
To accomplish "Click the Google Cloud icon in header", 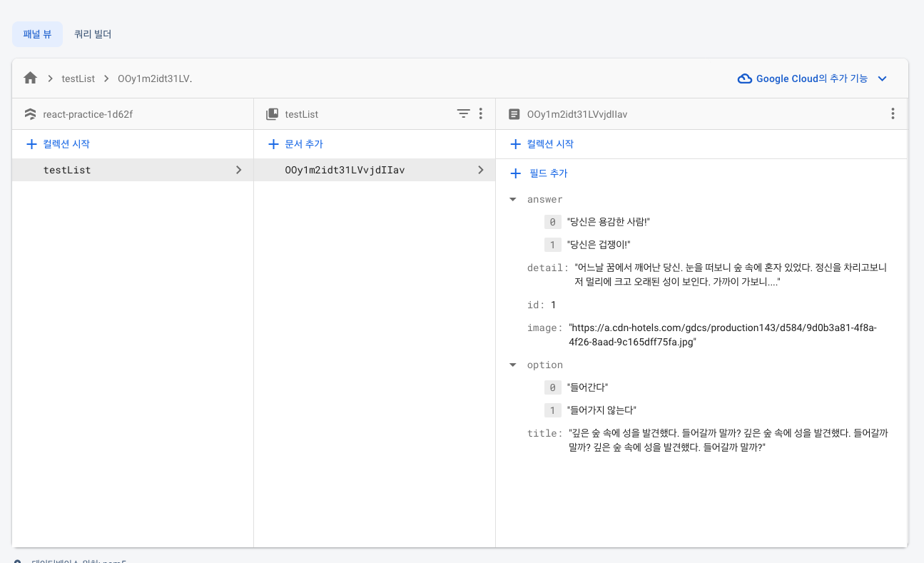I will (x=745, y=78).
